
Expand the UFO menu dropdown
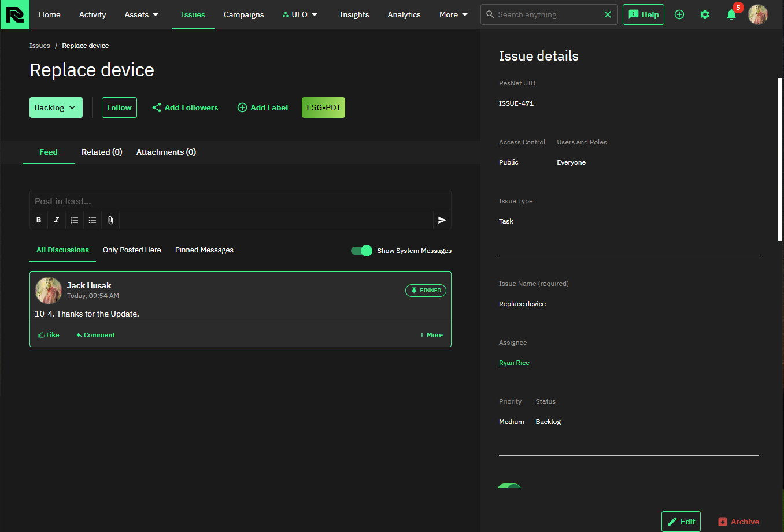[300, 14]
